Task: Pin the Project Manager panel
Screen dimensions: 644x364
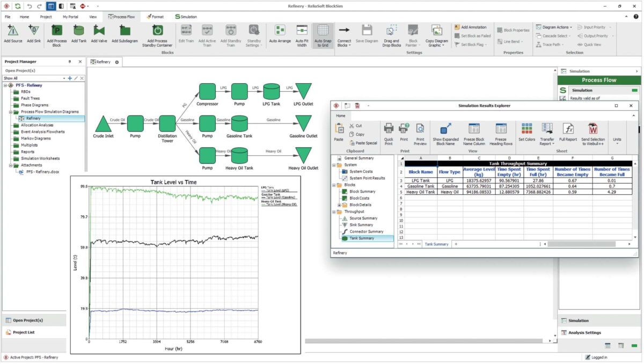Action: (69, 62)
